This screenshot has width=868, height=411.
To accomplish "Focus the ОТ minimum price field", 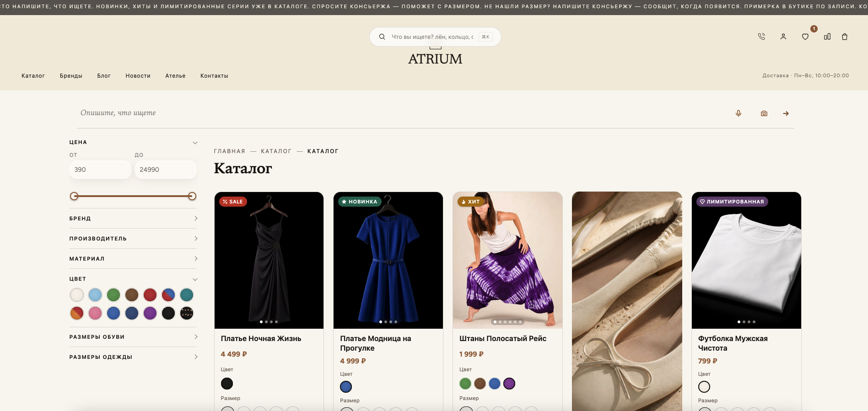I will 100,170.
